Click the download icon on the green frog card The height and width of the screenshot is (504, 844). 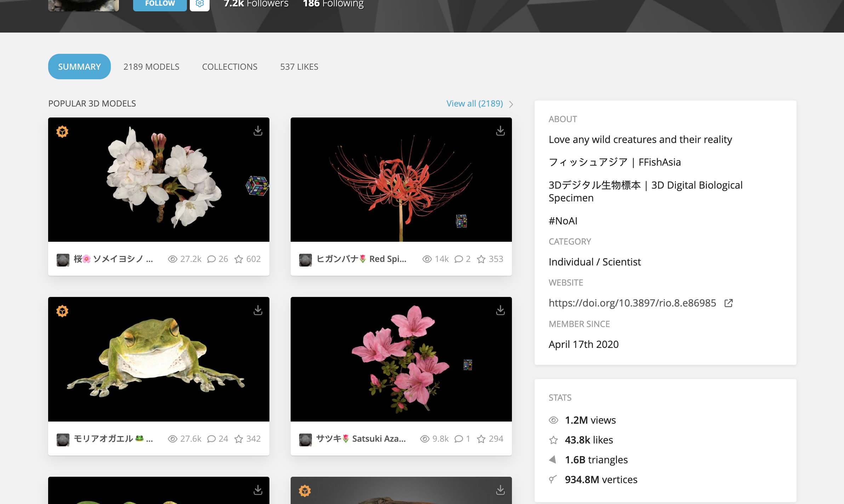pyautogui.click(x=258, y=310)
